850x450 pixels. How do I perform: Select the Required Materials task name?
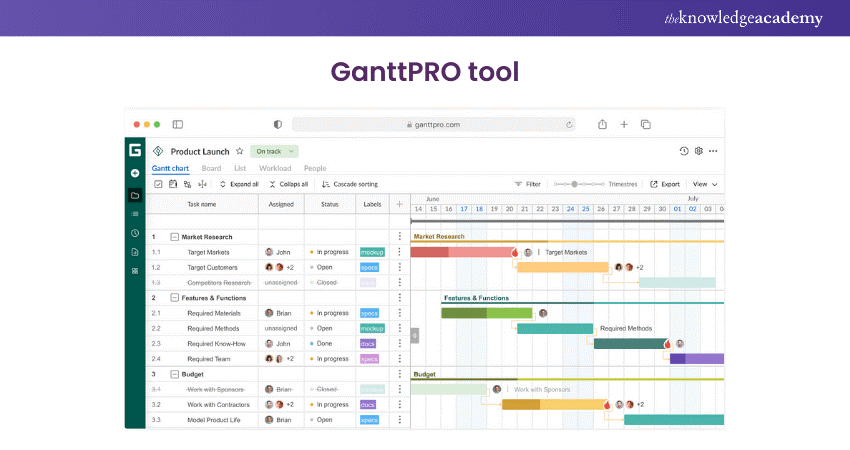pos(214,313)
